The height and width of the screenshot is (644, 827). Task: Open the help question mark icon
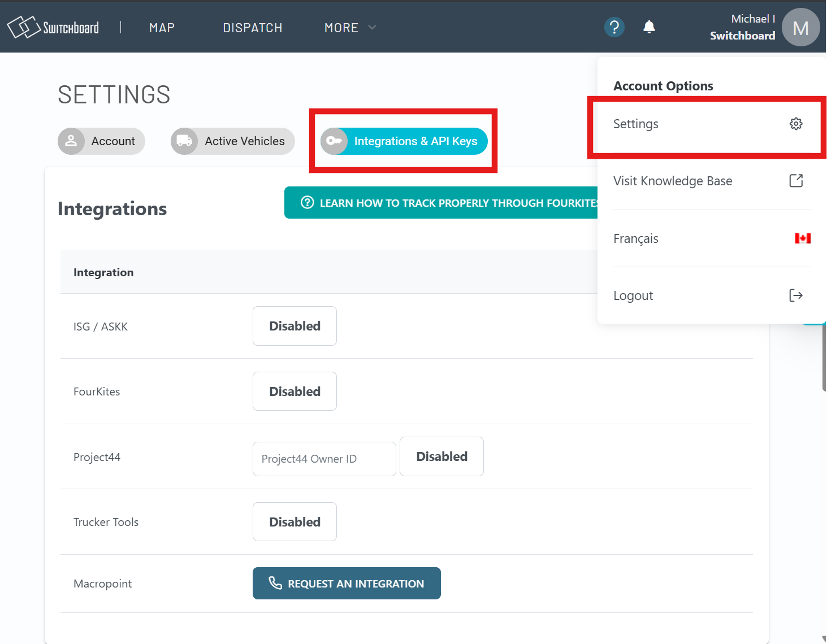614,27
